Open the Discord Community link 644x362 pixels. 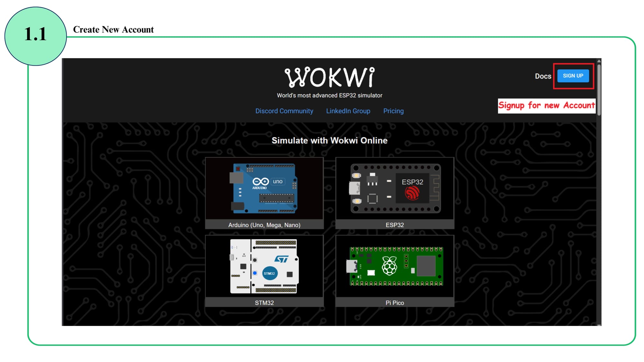(284, 111)
